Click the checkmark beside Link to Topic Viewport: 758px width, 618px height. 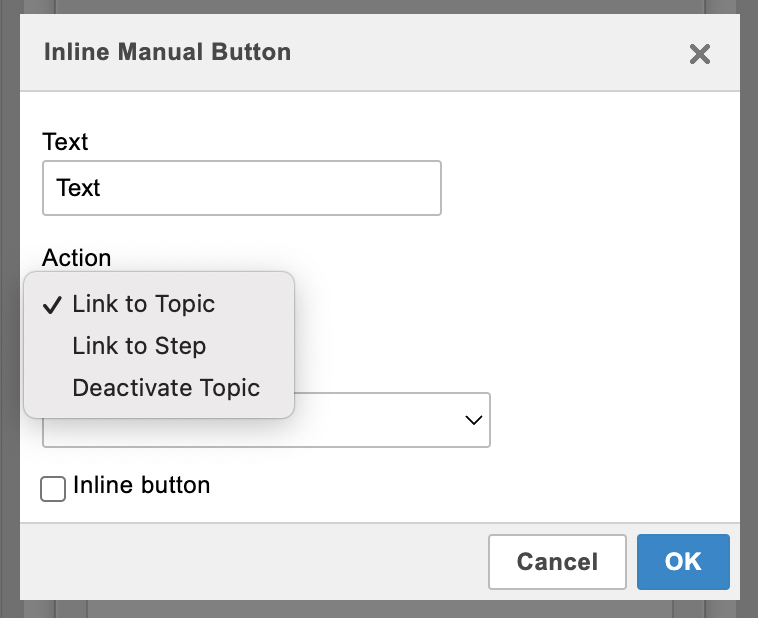(x=54, y=305)
